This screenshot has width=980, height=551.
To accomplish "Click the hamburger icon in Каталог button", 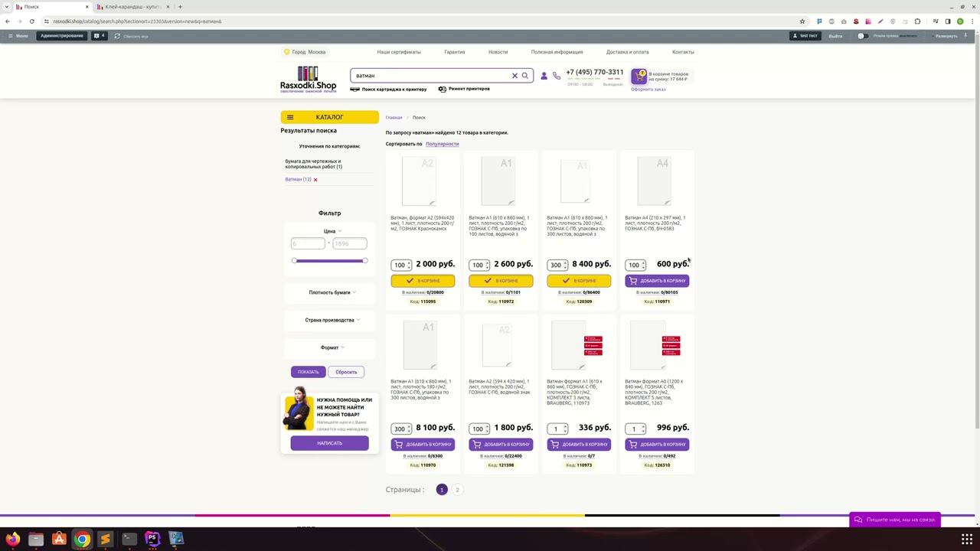I will (x=290, y=117).
